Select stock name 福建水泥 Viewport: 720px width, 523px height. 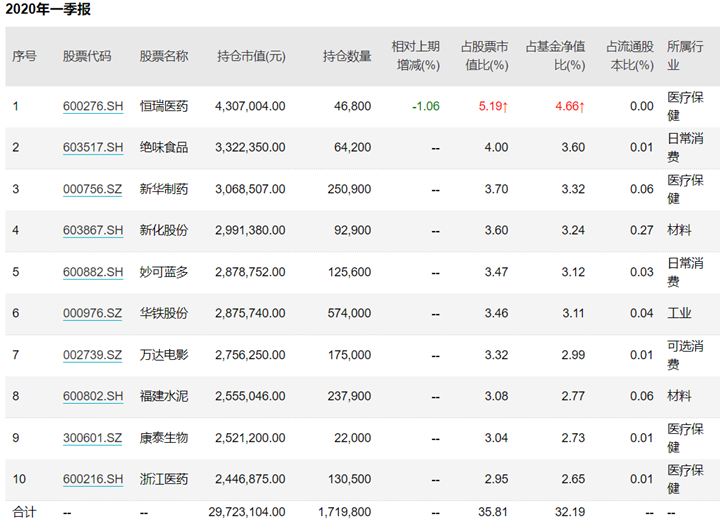(x=164, y=396)
